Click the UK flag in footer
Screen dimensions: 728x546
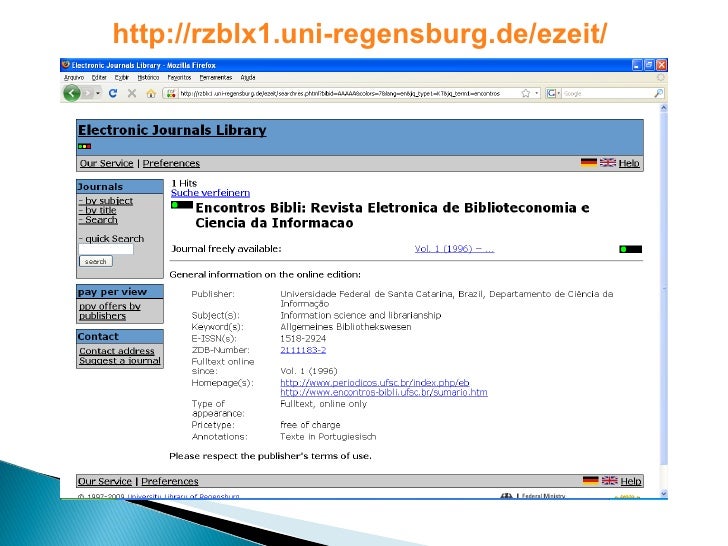(x=610, y=480)
